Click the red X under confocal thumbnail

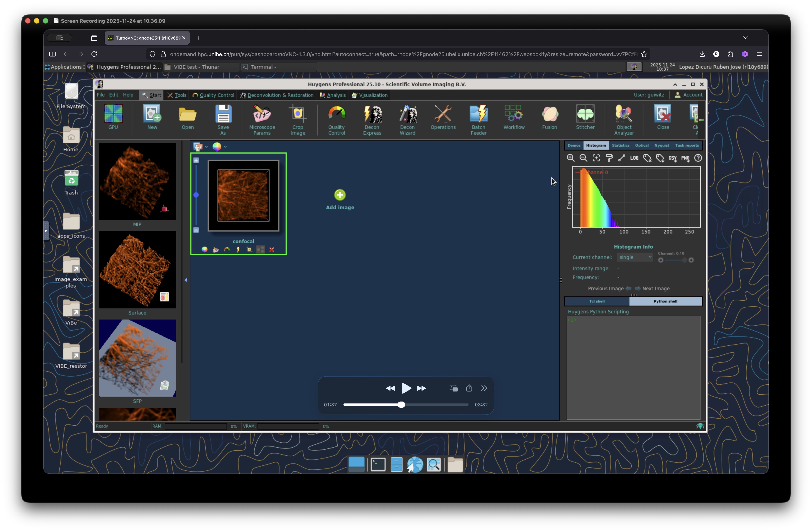click(x=272, y=250)
